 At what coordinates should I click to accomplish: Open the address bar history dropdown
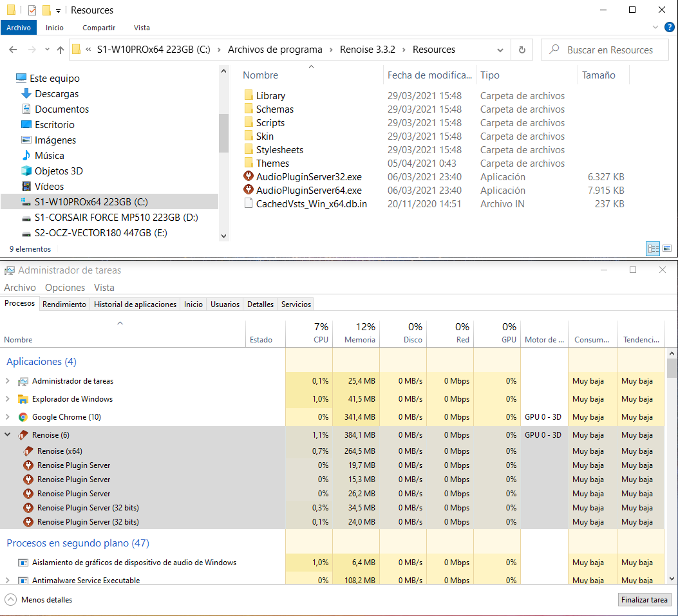500,50
